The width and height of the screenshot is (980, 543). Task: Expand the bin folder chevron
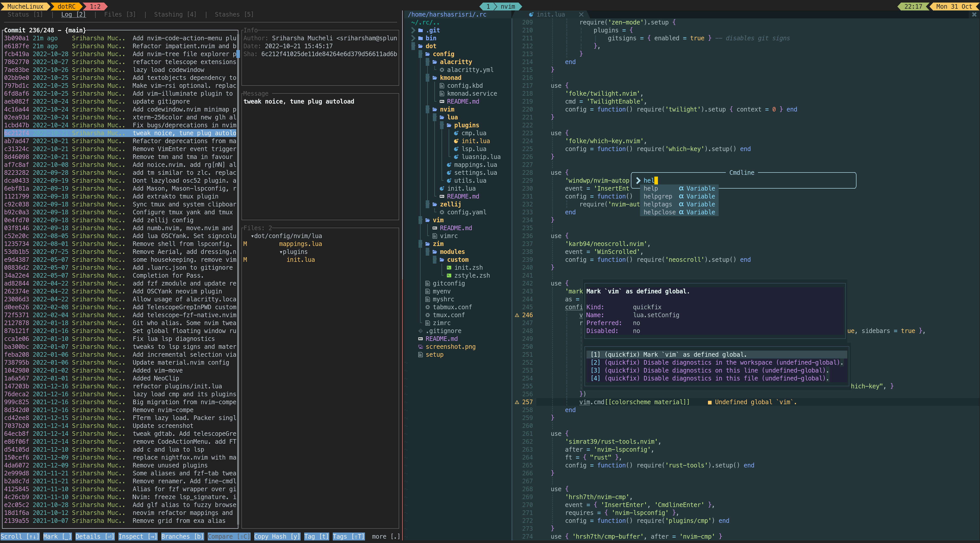(x=413, y=38)
